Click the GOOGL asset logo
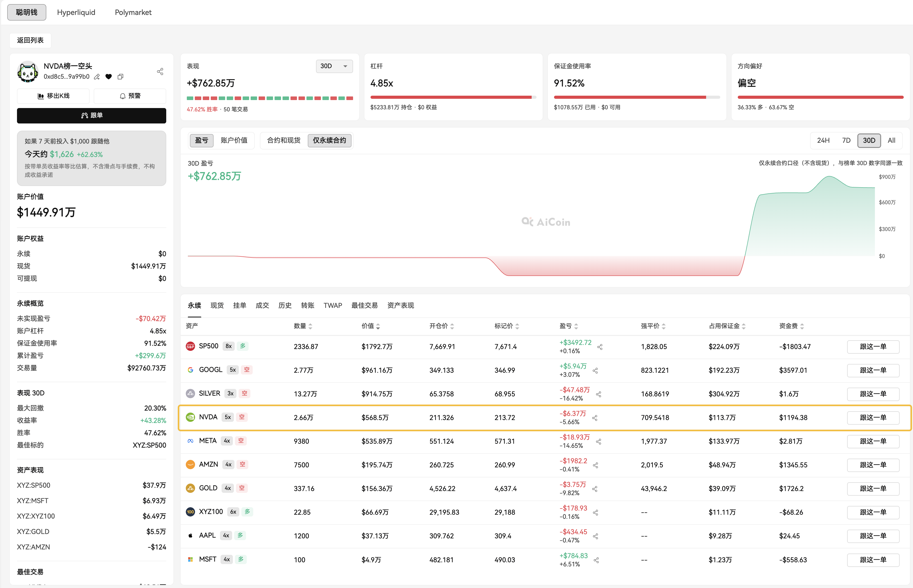This screenshot has height=588, width=913. click(190, 370)
